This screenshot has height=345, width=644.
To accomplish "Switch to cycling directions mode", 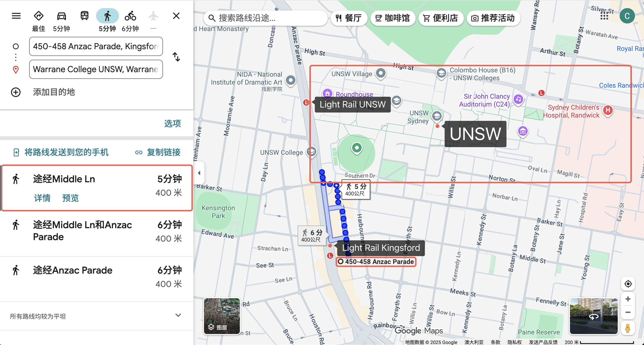I will click(130, 16).
